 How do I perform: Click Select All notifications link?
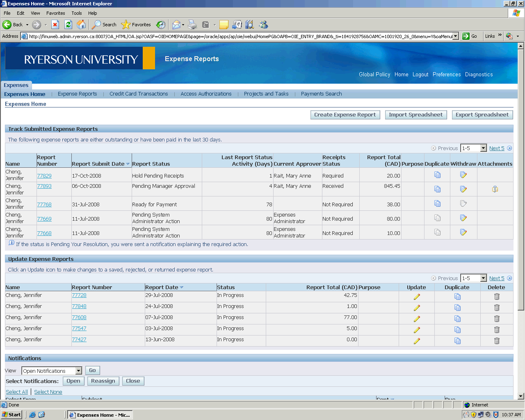17,392
